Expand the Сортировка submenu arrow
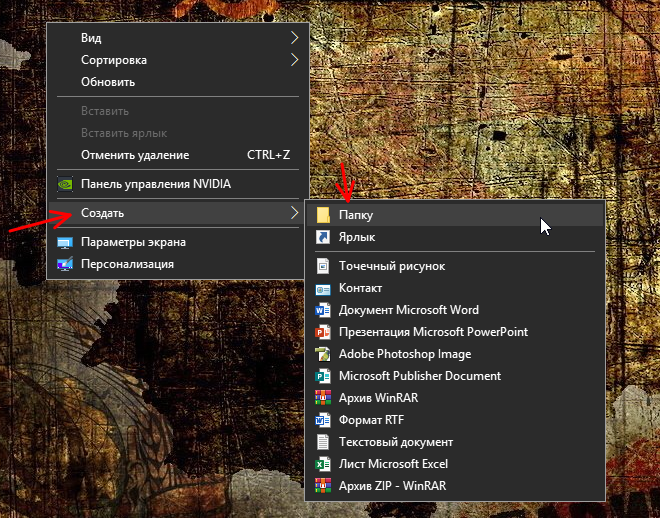660x518 pixels. (295, 60)
